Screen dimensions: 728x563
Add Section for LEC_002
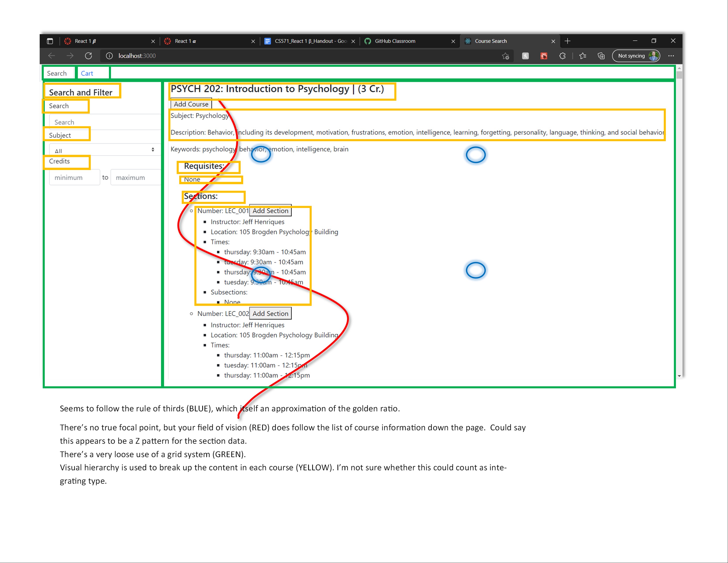[x=270, y=314]
